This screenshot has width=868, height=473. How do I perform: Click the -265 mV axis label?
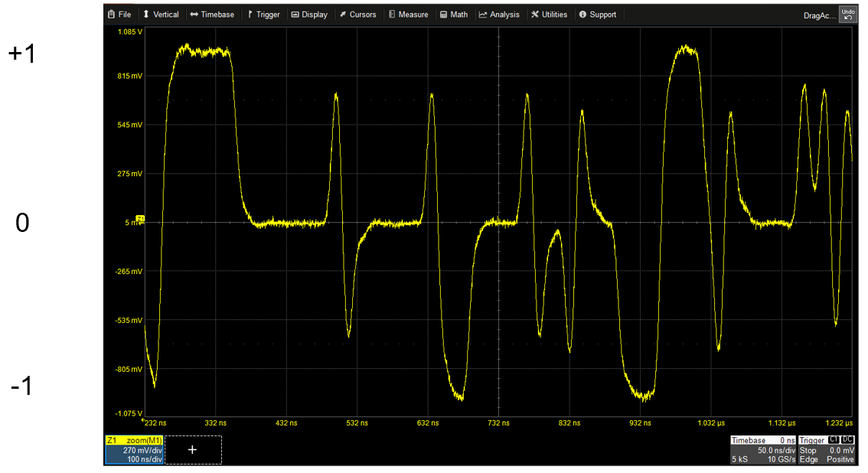[x=129, y=271]
